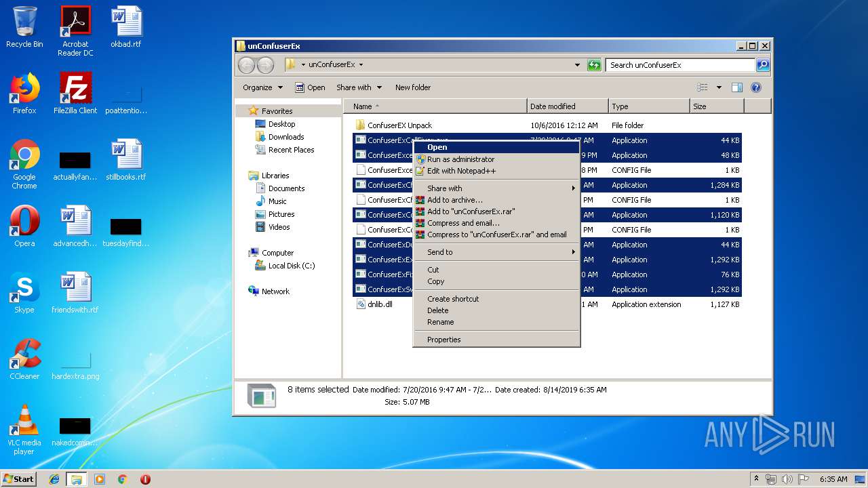The width and height of the screenshot is (868, 488).
Task: Open Explorer help question mark
Action: [x=756, y=87]
